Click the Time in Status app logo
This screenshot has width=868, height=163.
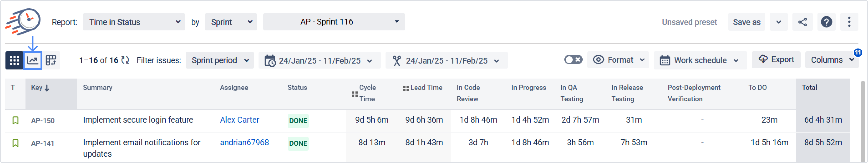pos(23,22)
